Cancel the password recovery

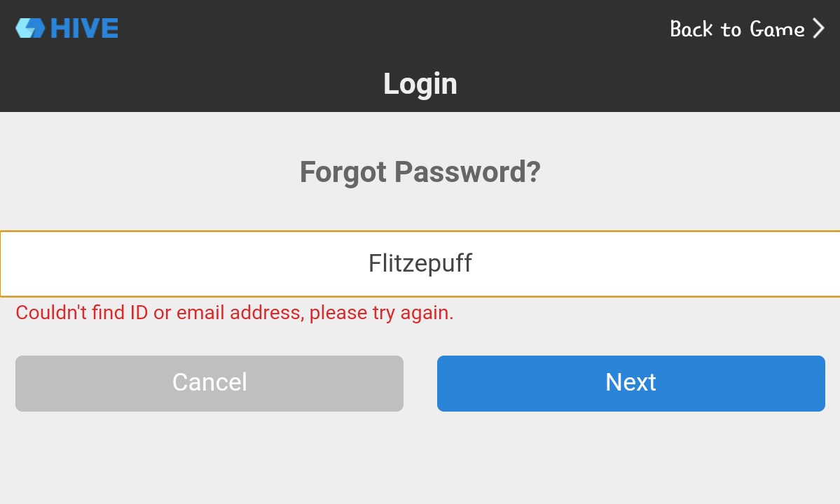[x=209, y=383]
